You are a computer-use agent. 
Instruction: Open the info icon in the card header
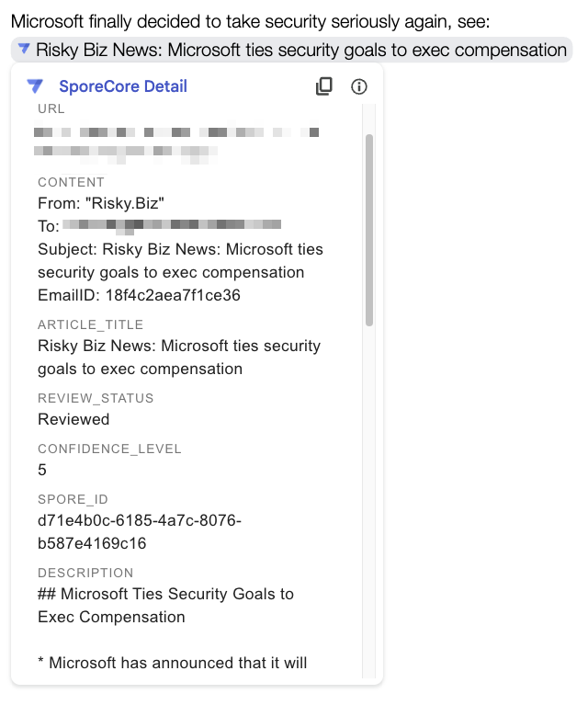click(359, 86)
